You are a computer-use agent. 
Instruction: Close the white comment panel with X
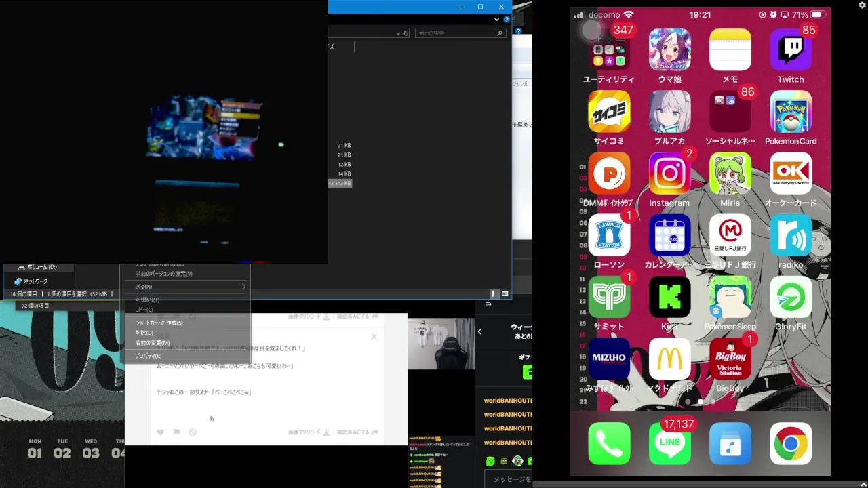[x=374, y=337]
